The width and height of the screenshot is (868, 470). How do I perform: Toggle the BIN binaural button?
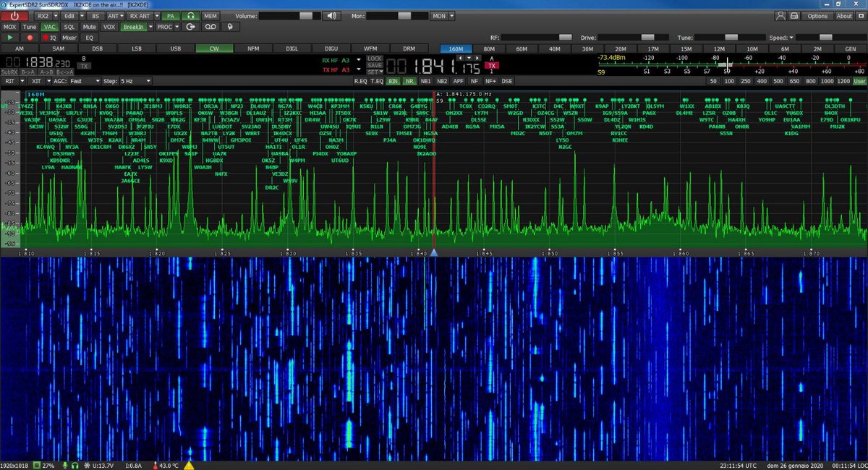tap(393, 81)
